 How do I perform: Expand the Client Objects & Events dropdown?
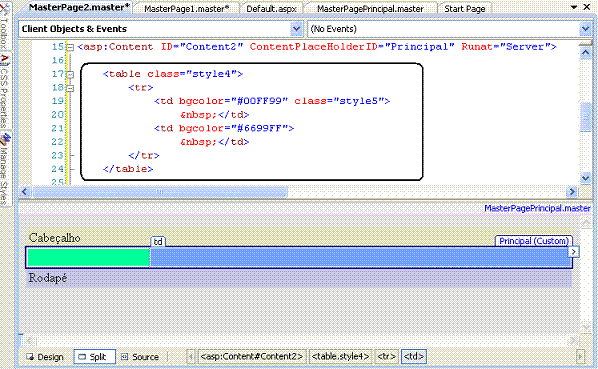pyautogui.click(x=296, y=29)
